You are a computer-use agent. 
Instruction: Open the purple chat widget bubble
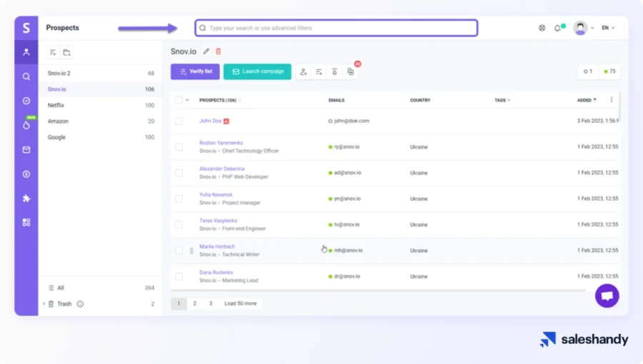tap(607, 295)
